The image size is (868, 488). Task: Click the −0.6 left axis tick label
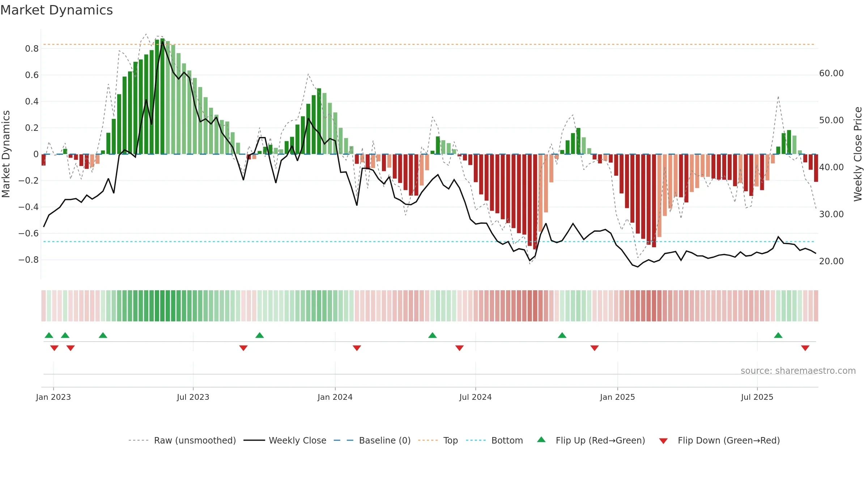coord(29,234)
